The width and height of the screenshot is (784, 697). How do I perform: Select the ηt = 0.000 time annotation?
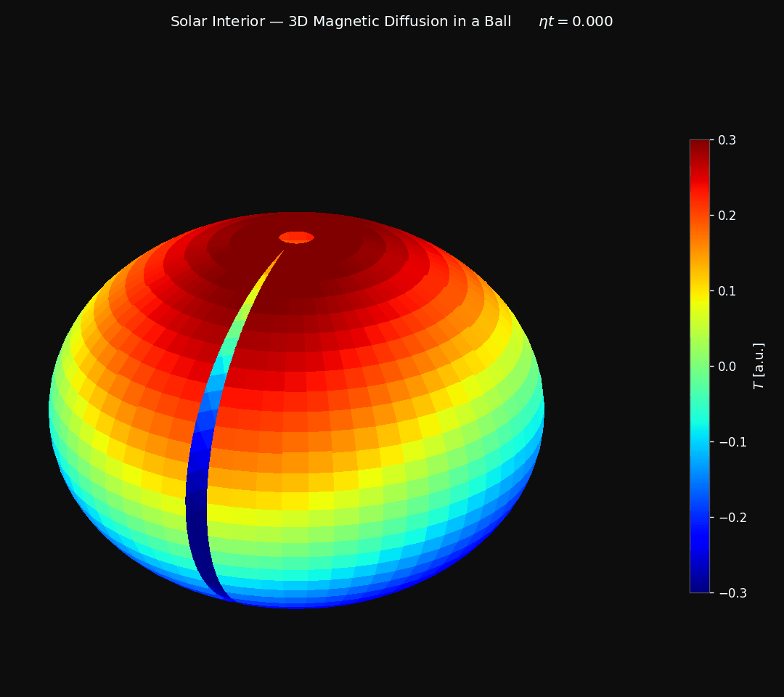pos(575,21)
